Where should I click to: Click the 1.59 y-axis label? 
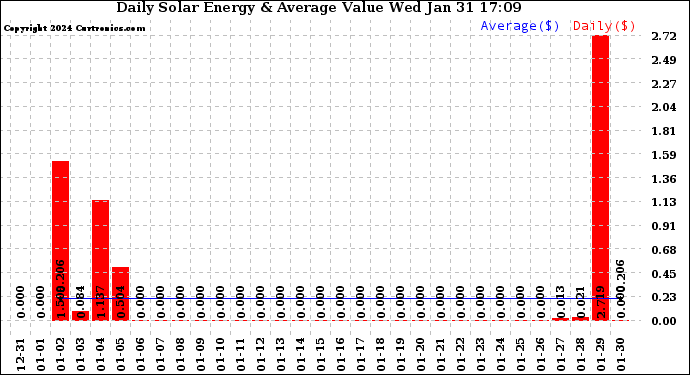tap(664, 155)
